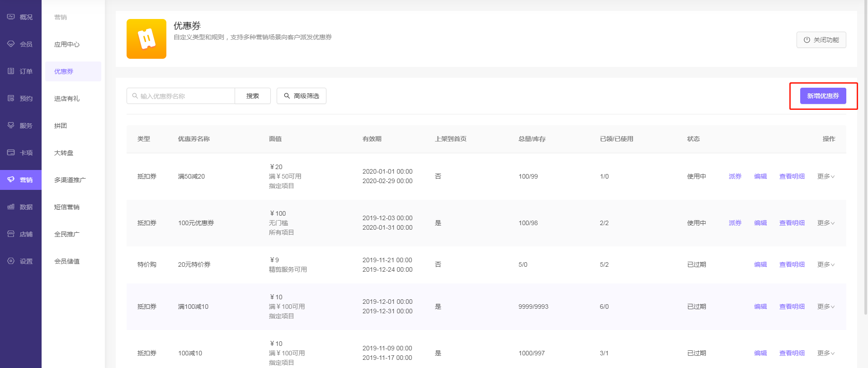868x368 pixels.
Task: Click the 营销 megaphone icon
Action: coord(11,179)
